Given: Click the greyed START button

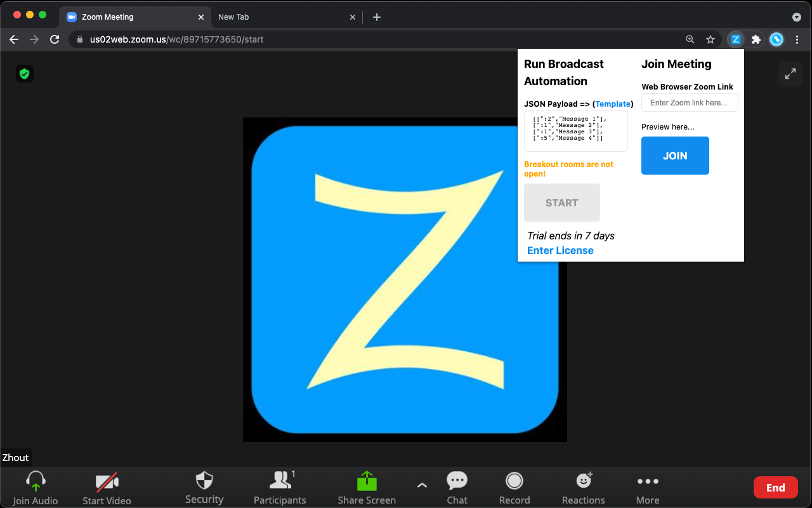Looking at the screenshot, I should (x=562, y=203).
